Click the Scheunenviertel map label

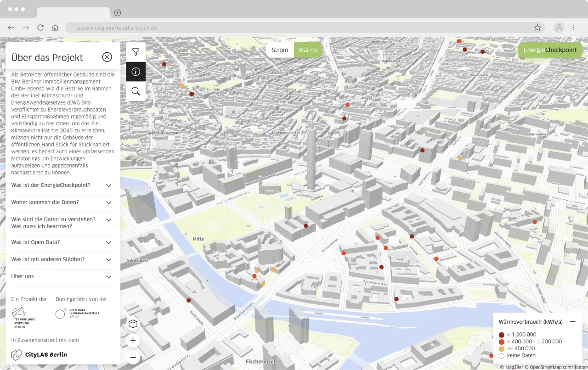286,132
